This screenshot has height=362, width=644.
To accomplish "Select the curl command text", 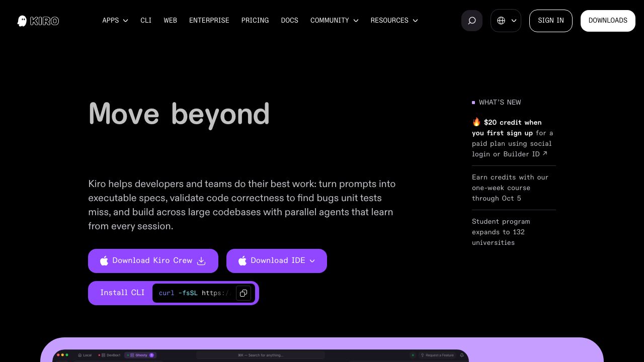I will point(194,293).
